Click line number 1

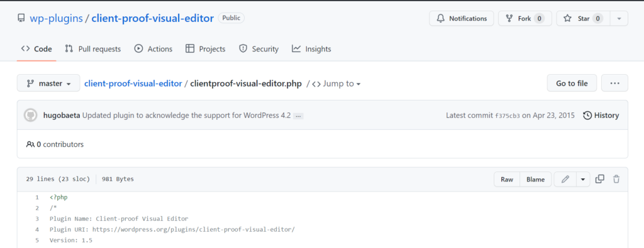(37, 197)
